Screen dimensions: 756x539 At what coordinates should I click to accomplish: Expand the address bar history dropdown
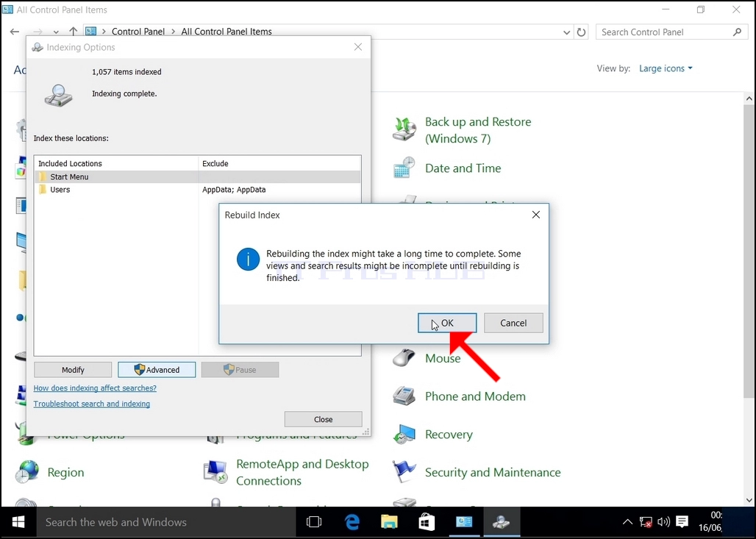click(x=566, y=32)
